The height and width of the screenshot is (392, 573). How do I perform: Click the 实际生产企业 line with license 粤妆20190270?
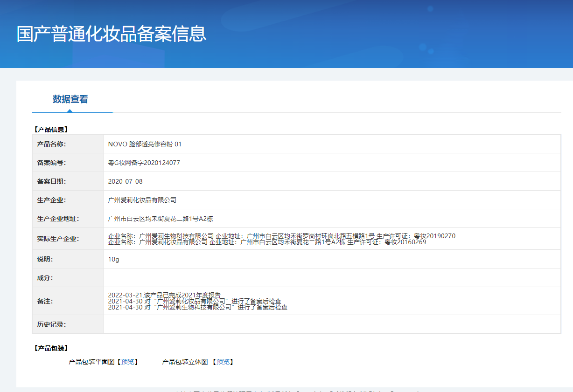point(281,236)
